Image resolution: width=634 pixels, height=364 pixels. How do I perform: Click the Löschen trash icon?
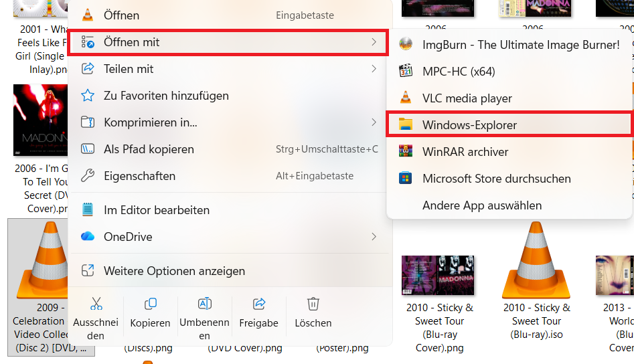(x=313, y=304)
